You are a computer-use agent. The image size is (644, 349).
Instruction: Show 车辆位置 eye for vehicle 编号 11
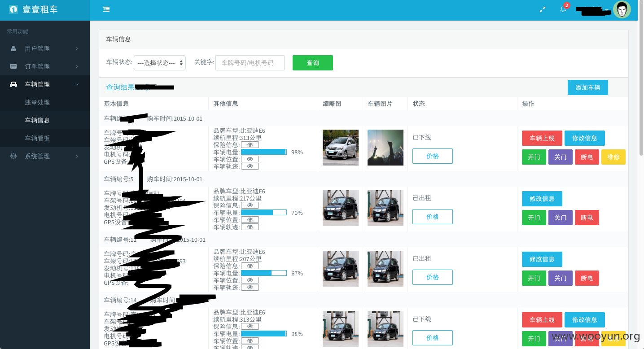pyautogui.click(x=250, y=280)
